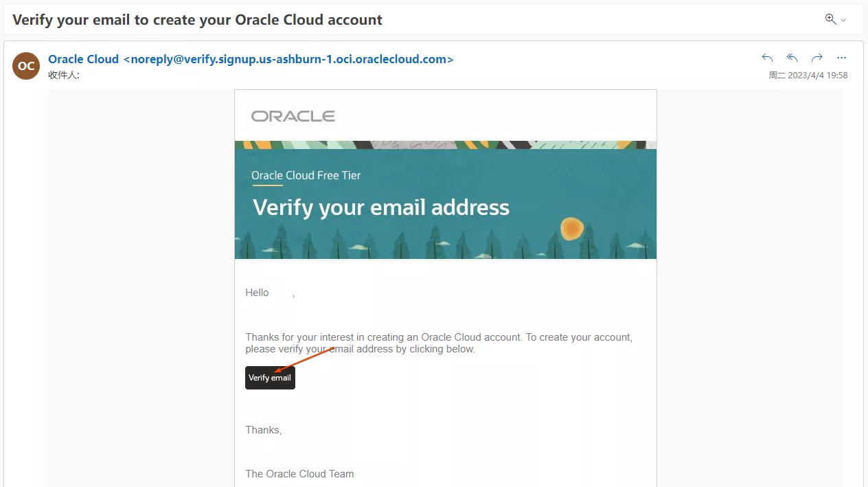
Task: Forward this Oracle Cloud email
Action: coord(816,58)
